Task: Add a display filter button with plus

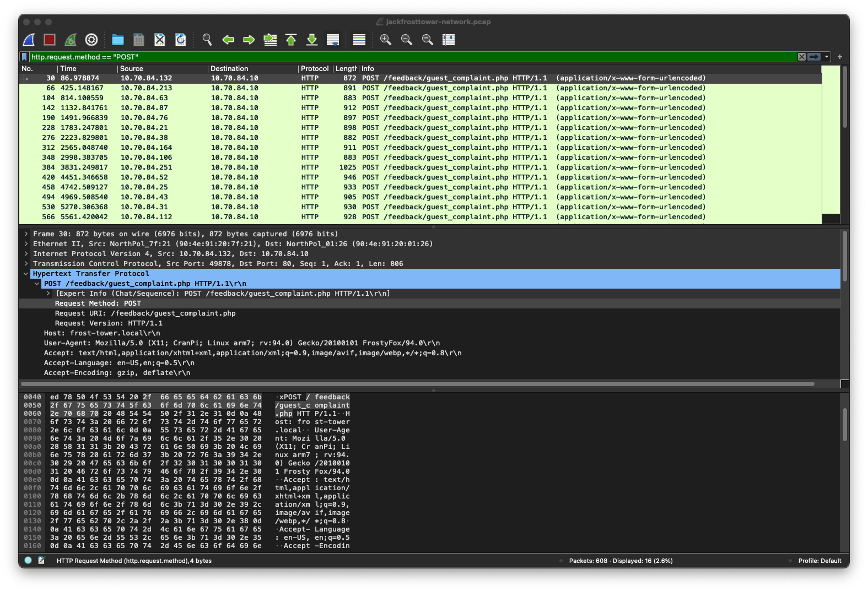Action: tap(840, 57)
